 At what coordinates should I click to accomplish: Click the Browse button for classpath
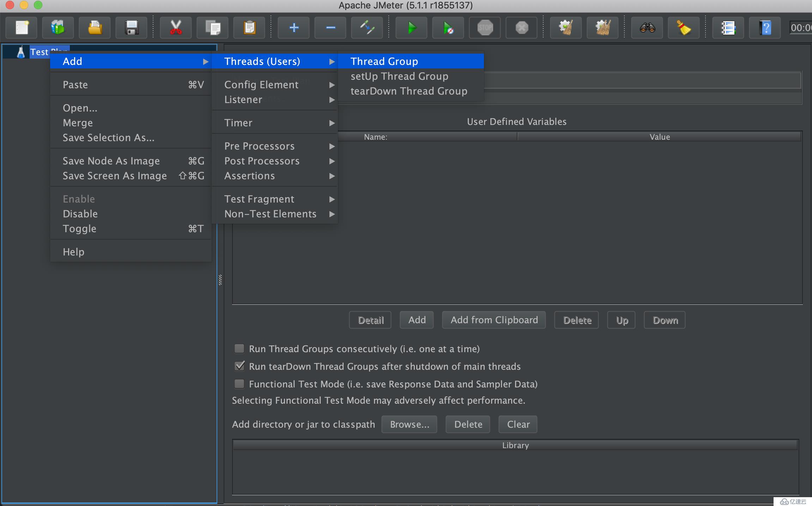[x=407, y=424]
